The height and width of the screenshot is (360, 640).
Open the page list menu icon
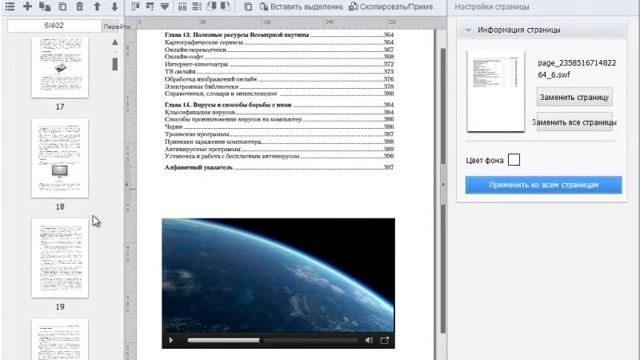tap(10, 7)
